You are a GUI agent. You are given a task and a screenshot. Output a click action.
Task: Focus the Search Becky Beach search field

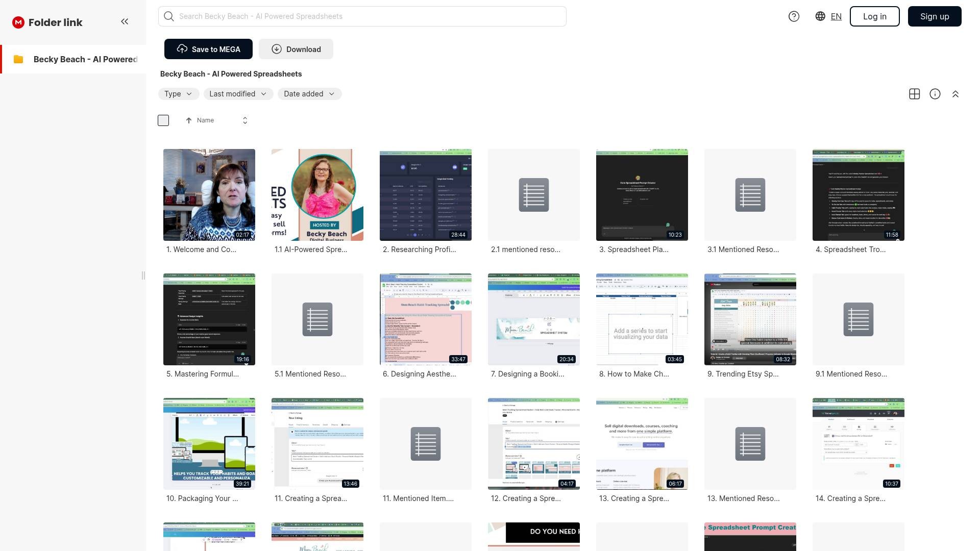click(362, 16)
